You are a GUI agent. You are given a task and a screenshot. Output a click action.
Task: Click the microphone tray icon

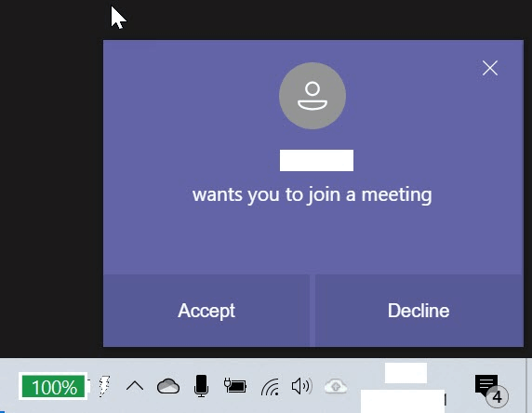[201, 386]
